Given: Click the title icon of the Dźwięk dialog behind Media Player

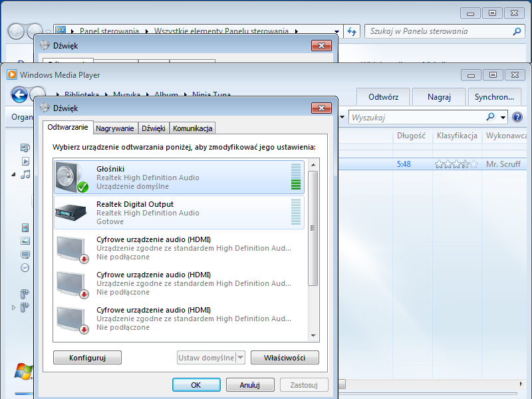Looking at the screenshot, I should (45, 45).
